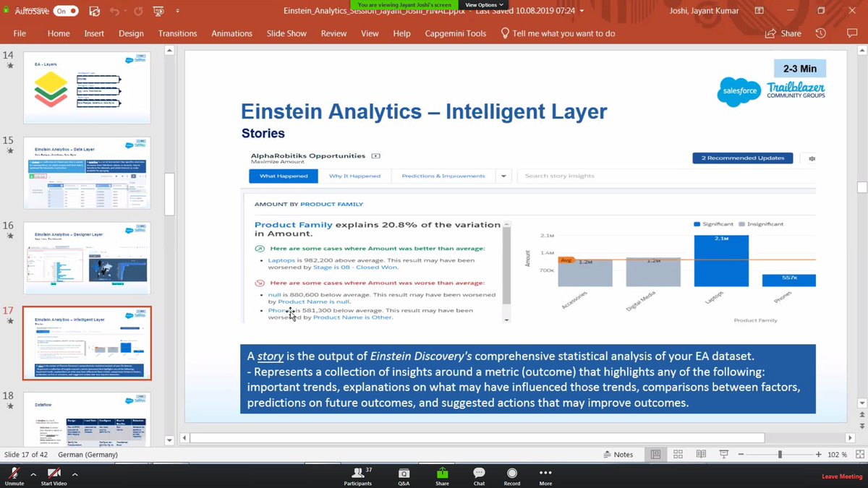Switch to the Home ribbon tab

[x=59, y=33]
